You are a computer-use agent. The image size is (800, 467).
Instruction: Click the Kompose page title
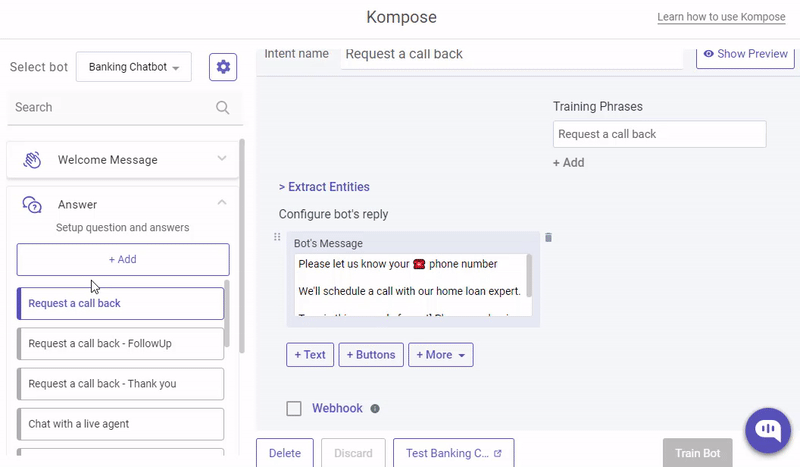pos(402,17)
